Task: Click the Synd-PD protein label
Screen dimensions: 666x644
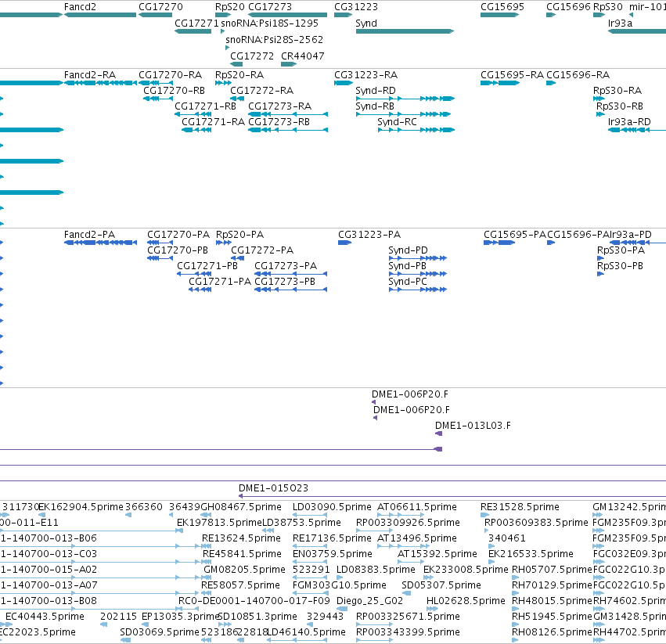Action: coord(409,250)
